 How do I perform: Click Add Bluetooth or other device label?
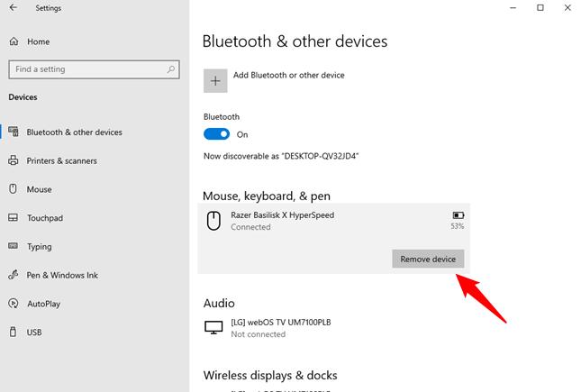[288, 76]
